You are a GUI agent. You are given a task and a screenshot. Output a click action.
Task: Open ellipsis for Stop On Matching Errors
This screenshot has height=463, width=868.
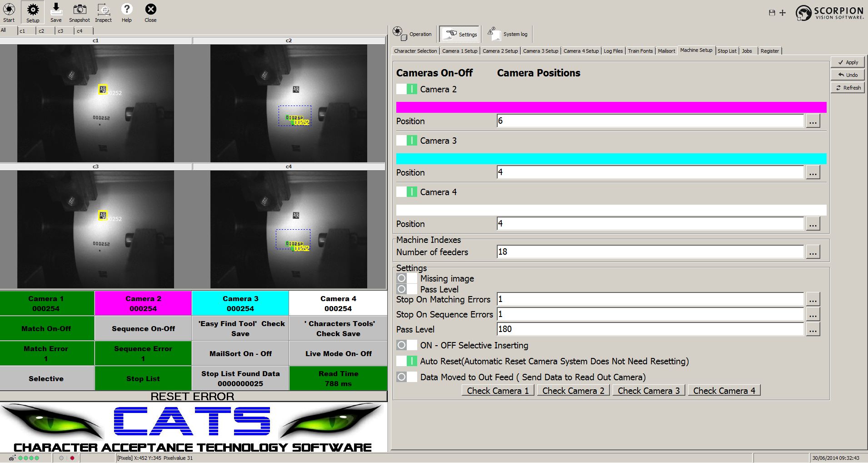813,299
